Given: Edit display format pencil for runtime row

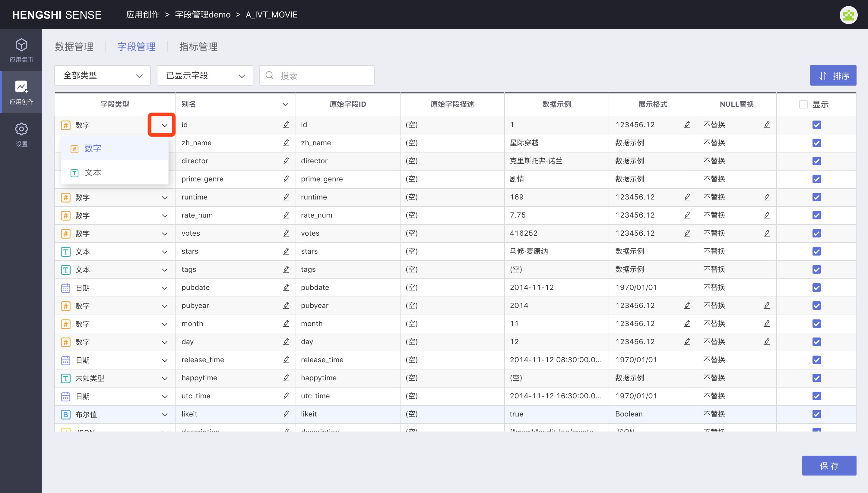Looking at the screenshot, I should click(687, 197).
